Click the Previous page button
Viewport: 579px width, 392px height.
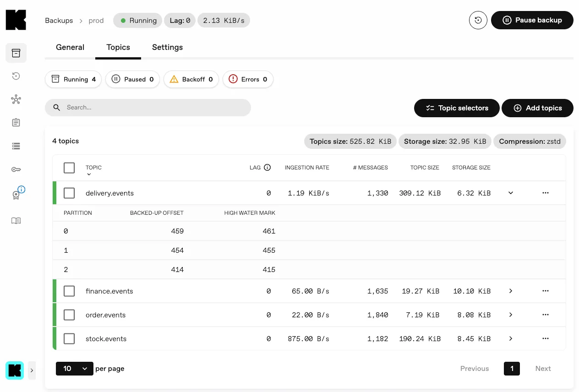(475, 369)
